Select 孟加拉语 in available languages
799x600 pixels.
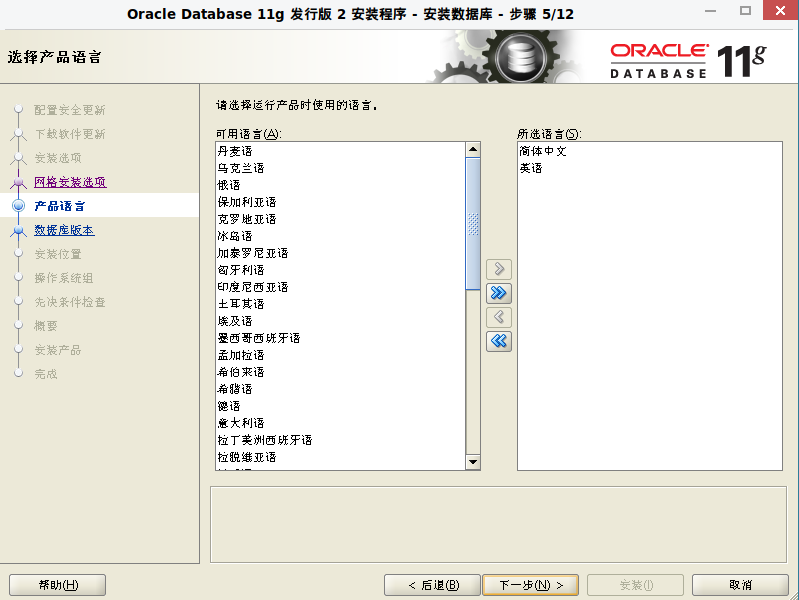click(x=340, y=355)
